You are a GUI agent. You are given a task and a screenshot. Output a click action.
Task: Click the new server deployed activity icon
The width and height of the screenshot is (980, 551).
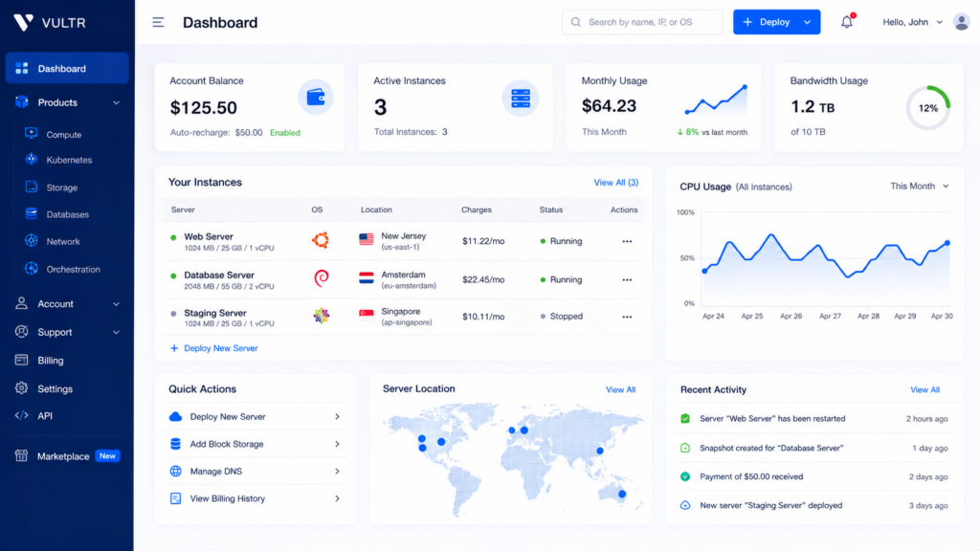[x=685, y=505]
